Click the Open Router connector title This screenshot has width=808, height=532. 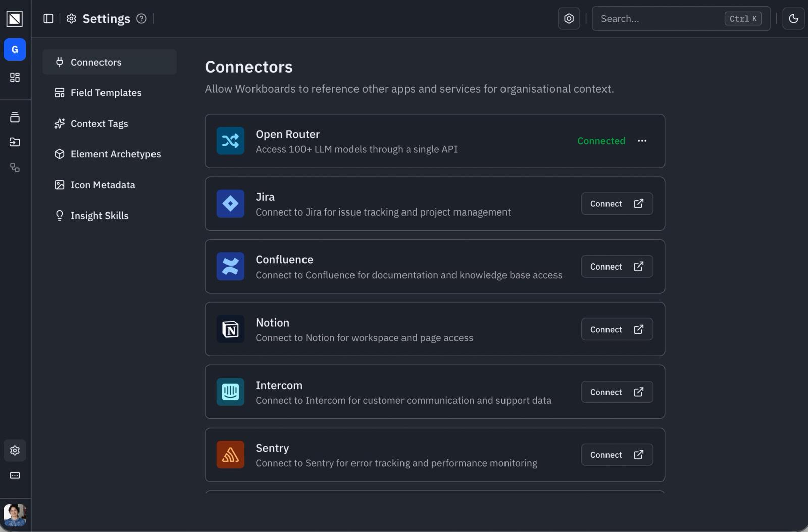tap(287, 134)
